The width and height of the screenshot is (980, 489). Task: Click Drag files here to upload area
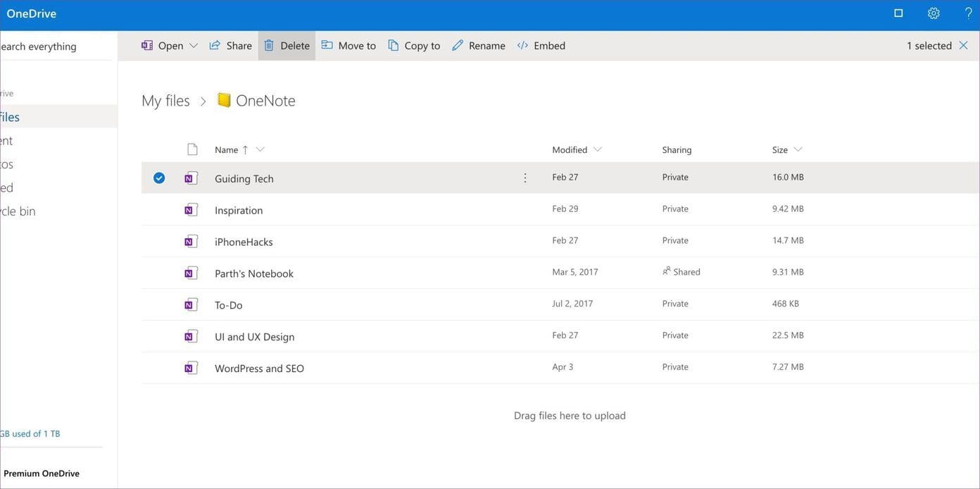click(570, 416)
